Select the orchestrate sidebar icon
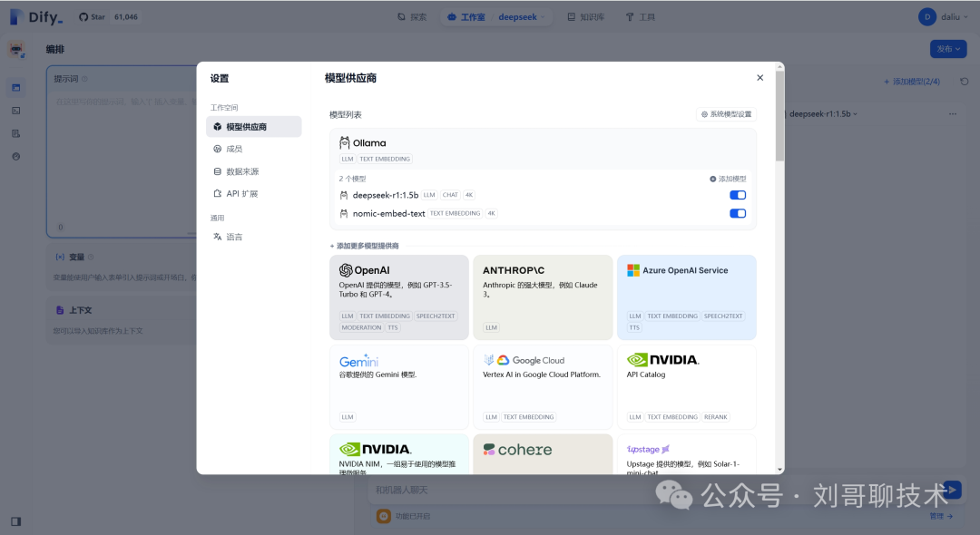 click(16, 87)
